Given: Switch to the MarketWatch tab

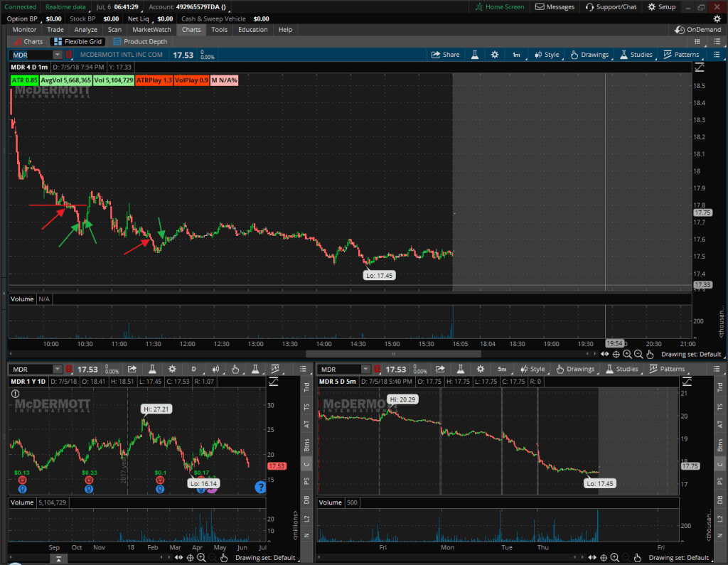Looking at the screenshot, I should click(x=153, y=30).
